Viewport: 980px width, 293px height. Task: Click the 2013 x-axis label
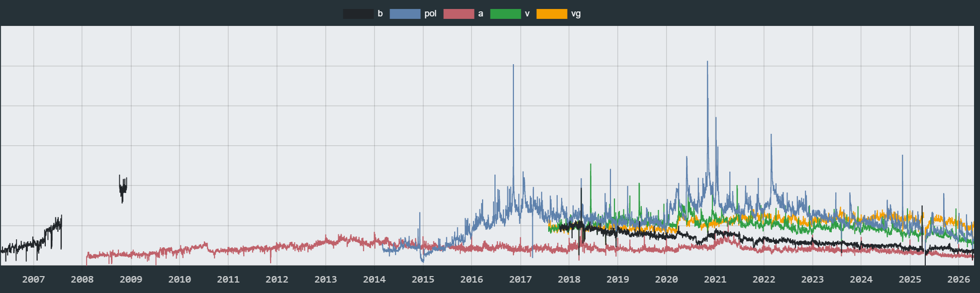pos(326,279)
